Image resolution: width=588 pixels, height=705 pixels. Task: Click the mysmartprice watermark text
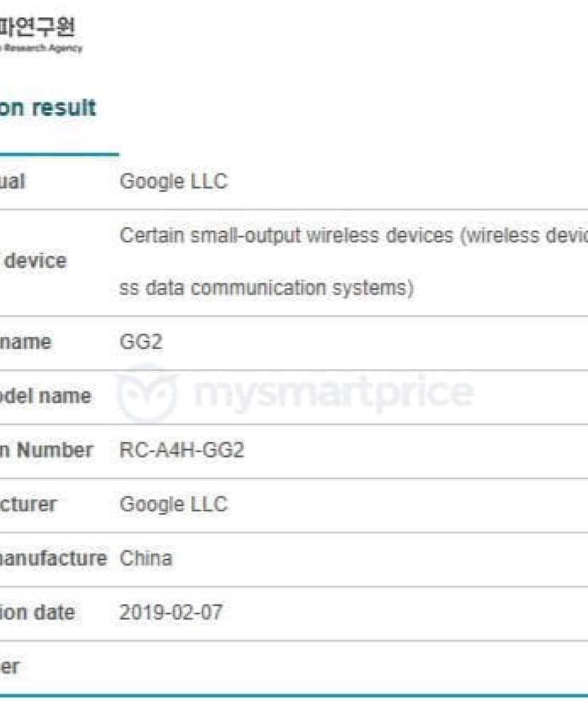coord(333,392)
